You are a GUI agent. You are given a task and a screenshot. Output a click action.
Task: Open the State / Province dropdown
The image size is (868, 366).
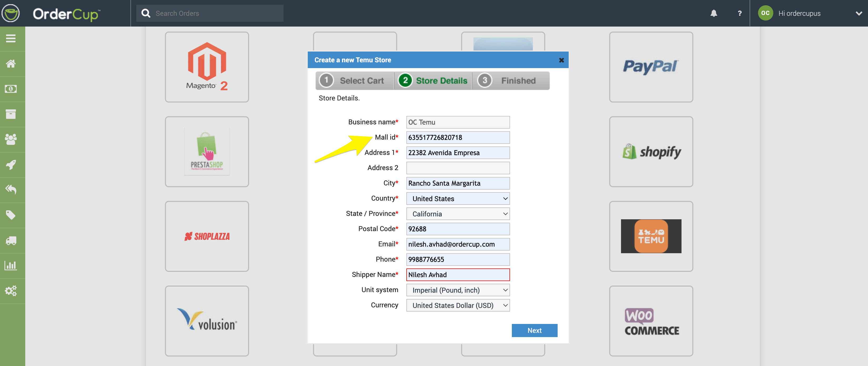click(x=458, y=214)
